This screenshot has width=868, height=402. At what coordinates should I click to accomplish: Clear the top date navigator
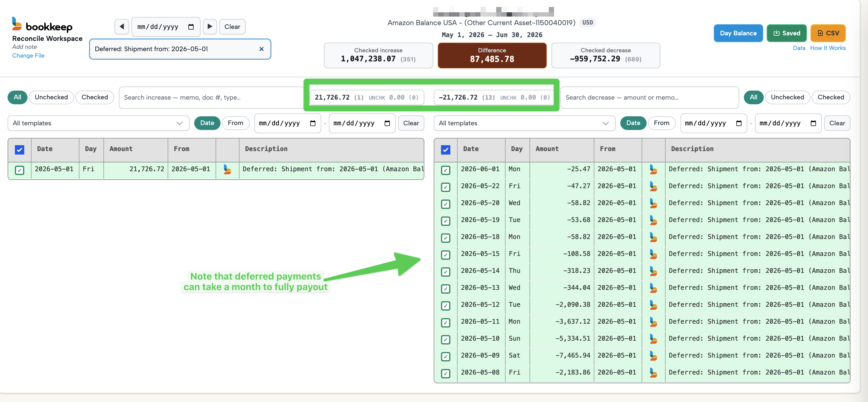232,27
